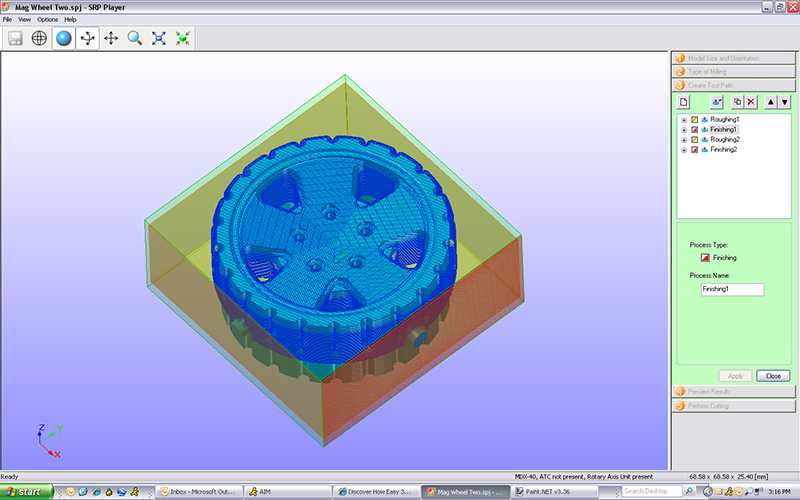Expand the Roughing2 tree node
This screenshot has width=800, height=500.
pyautogui.click(x=684, y=140)
